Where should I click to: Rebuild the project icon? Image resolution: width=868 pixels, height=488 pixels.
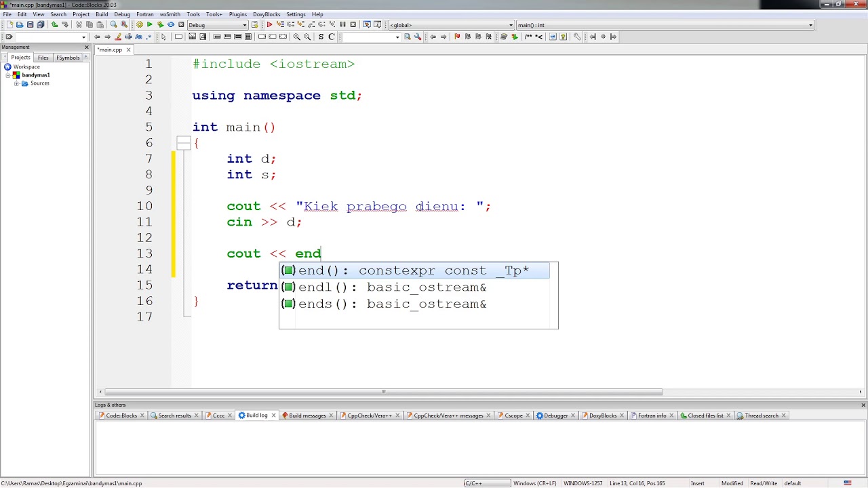170,24
